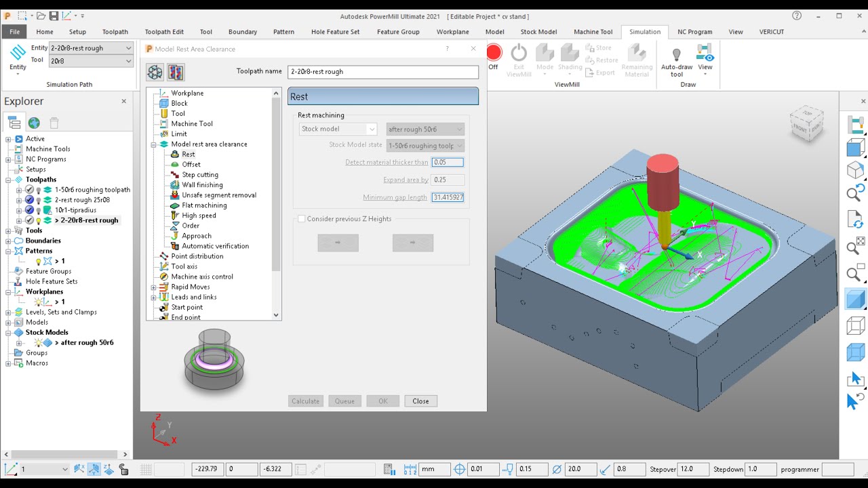
Task: Click the calculator icon in status bar
Action: (389, 469)
